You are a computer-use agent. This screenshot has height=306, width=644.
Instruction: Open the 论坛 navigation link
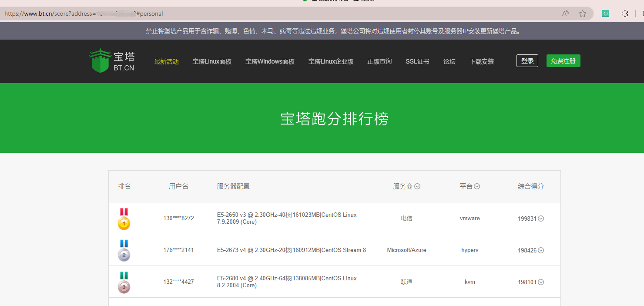[x=449, y=61]
